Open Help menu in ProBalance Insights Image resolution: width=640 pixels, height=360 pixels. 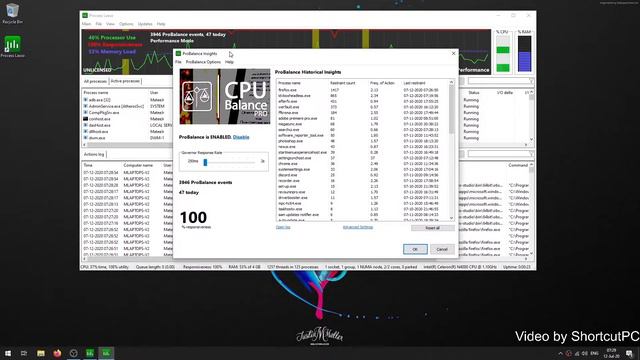click(x=229, y=62)
